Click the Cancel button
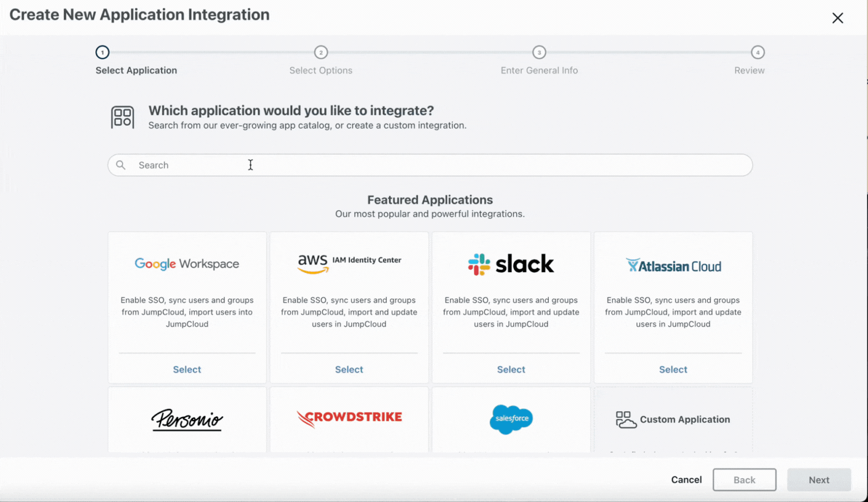The height and width of the screenshot is (502, 868). pyautogui.click(x=686, y=480)
